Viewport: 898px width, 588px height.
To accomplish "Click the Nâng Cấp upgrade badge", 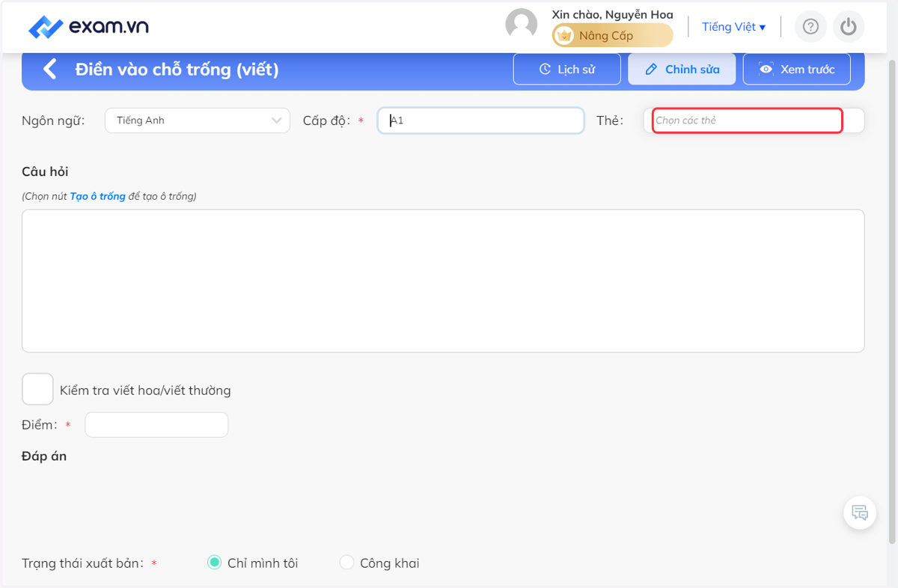I will click(x=612, y=35).
